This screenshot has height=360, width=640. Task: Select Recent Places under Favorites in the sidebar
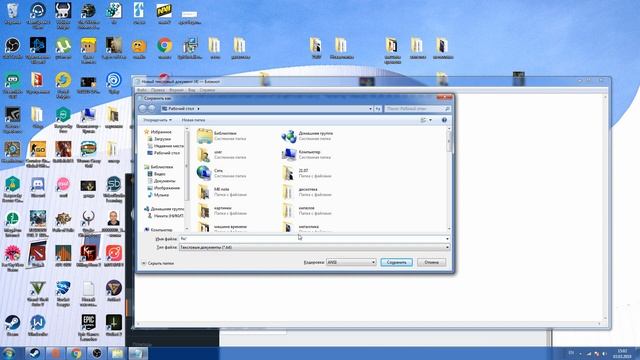(x=165, y=146)
